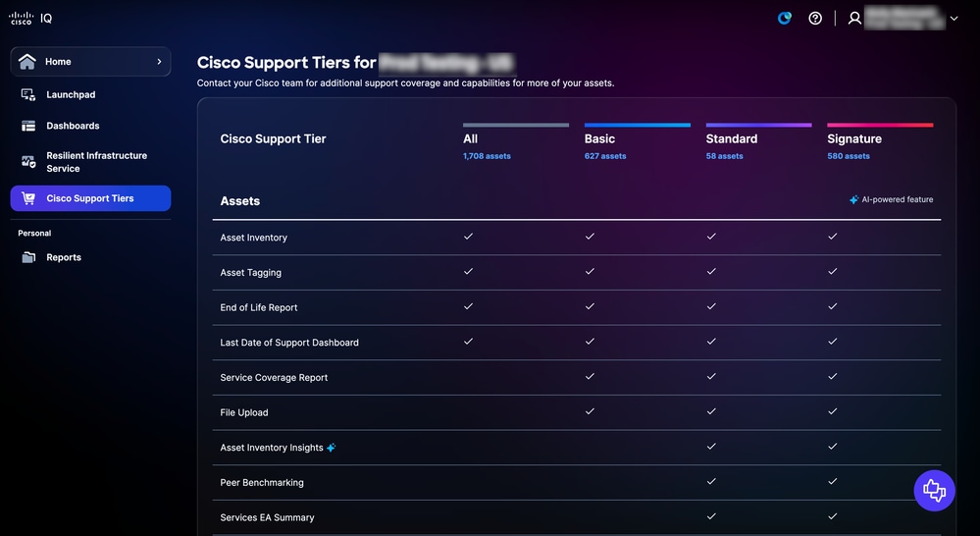
Task: Select Cisco Support Tiers menu item
Action: tap(90, 198)
